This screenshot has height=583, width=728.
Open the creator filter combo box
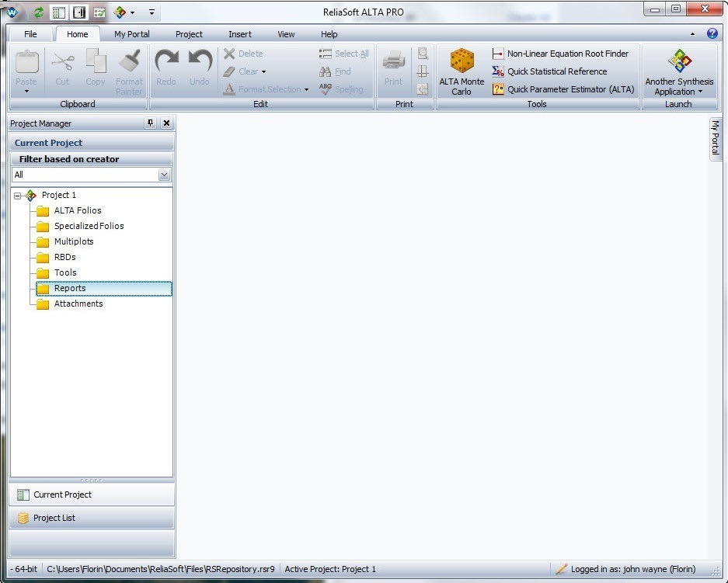click(92, 175)
